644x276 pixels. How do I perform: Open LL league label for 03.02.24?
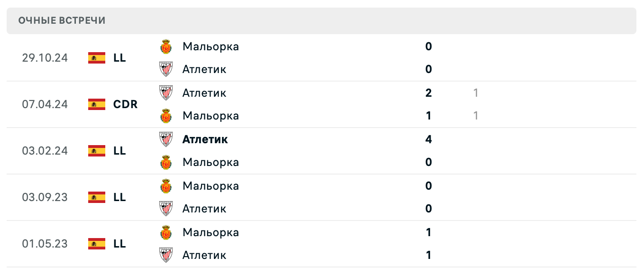(x=120, y=151)
